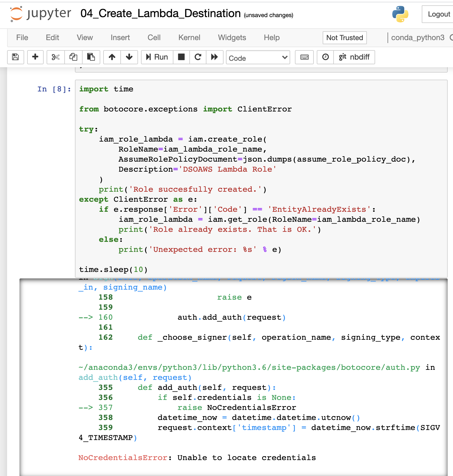Click the conda_python3 kernel name
This screenshot has height=476, width=453.
[418, 37]
